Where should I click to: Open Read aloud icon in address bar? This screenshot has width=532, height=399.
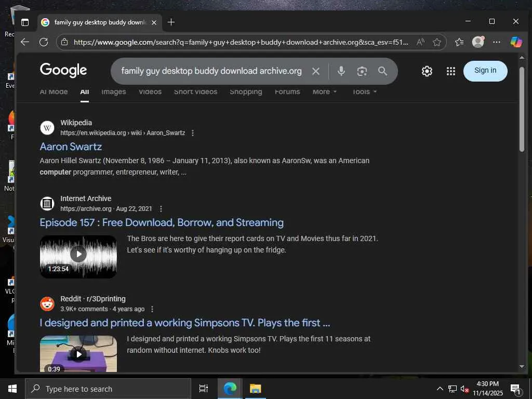click(420, 42)
